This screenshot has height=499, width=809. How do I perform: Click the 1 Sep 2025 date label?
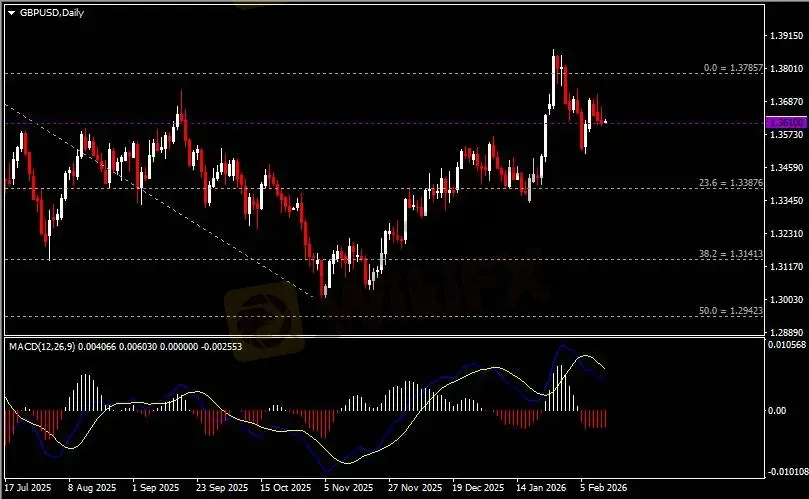[x=156, y=488]
